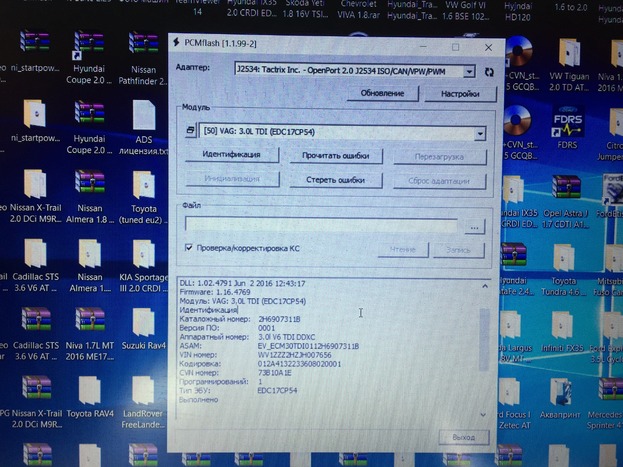The height and width of the screenshot is (467, 623).
Task: Toggle Проверка/корректировка КС checkbox
Action: [189, 247]
